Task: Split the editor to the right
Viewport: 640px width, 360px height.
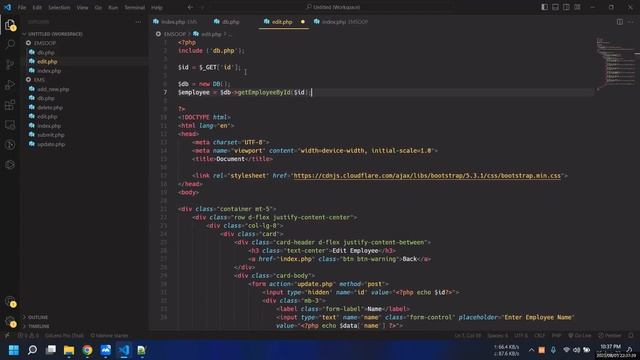Action: pyautogui.click(x=620, y=22)
